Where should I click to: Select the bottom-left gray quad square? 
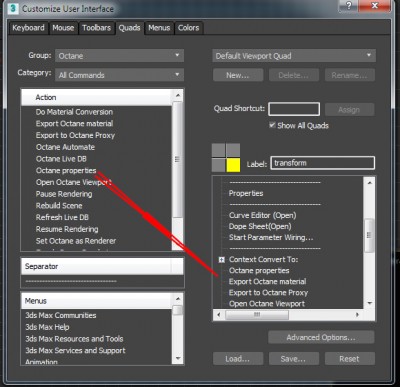[x=218, y=165]
